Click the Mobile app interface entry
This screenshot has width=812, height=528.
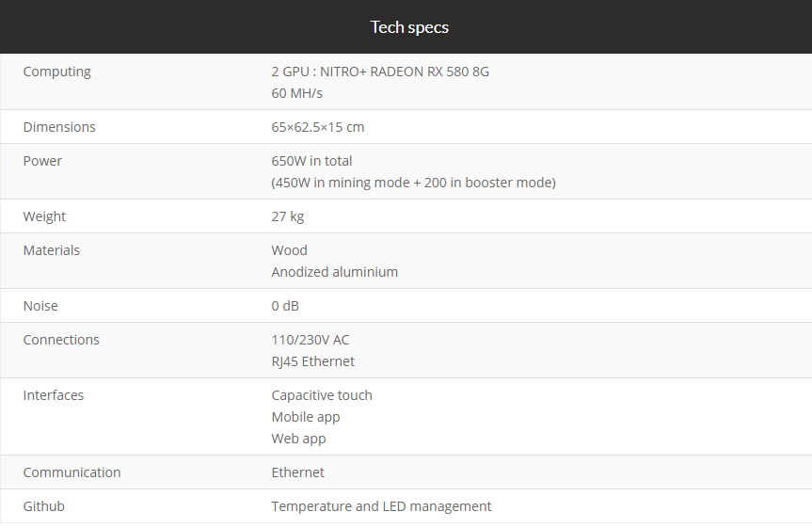pyautogui.click(x=306, y=417)
